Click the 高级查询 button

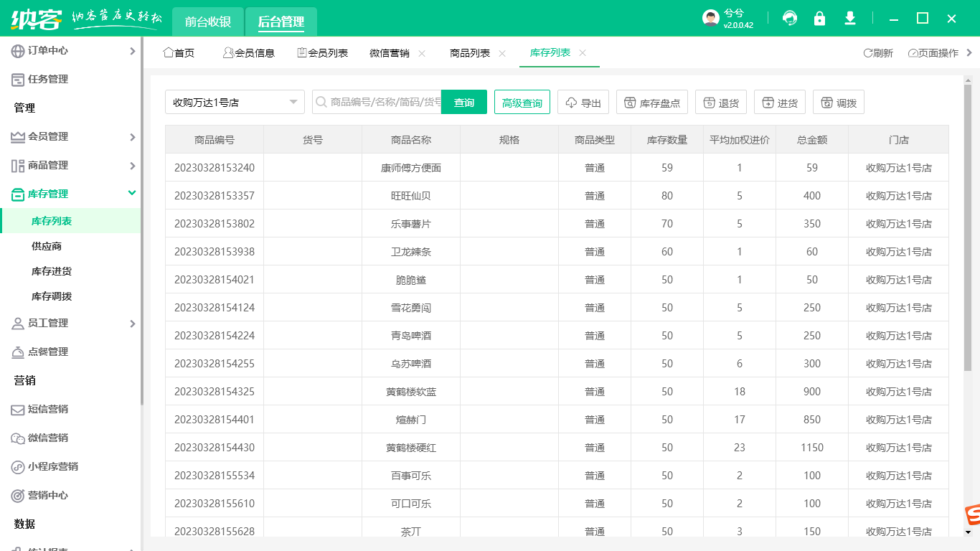pyautogui.click(x=522, y=103)
